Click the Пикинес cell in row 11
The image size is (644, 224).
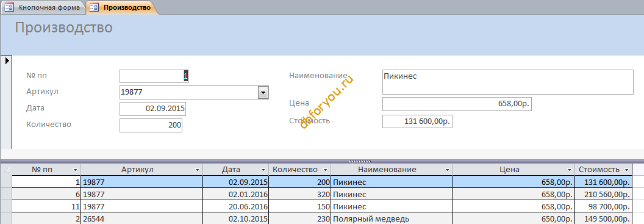point(392,206)
